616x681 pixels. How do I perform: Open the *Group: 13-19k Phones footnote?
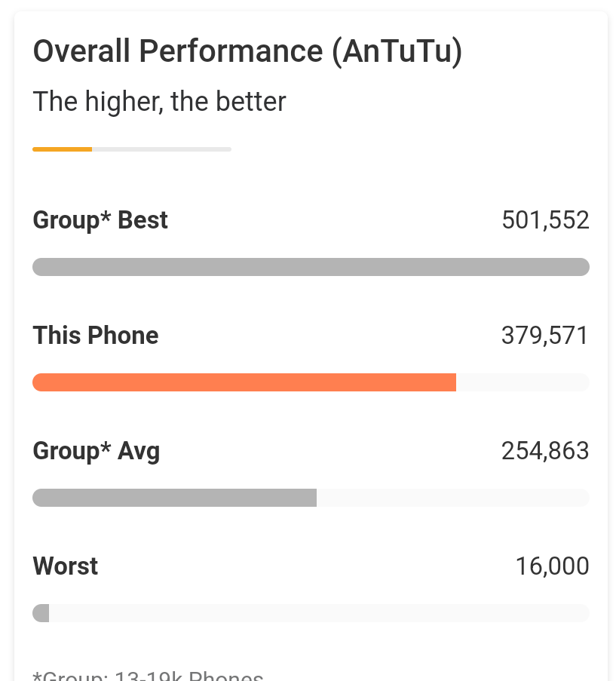[x=148, y=676]
